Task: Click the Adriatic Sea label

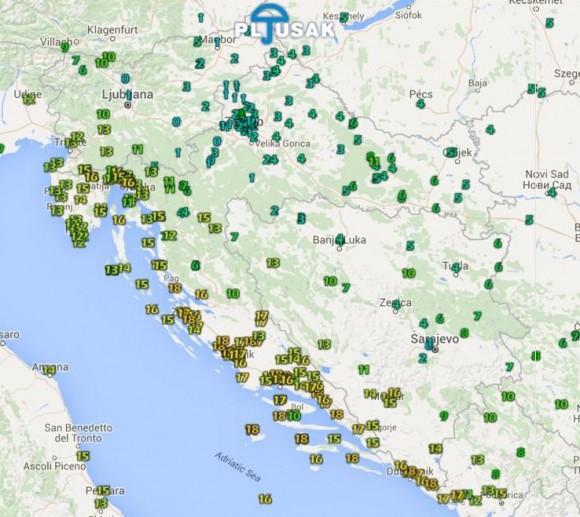Action: coord(237,467)
